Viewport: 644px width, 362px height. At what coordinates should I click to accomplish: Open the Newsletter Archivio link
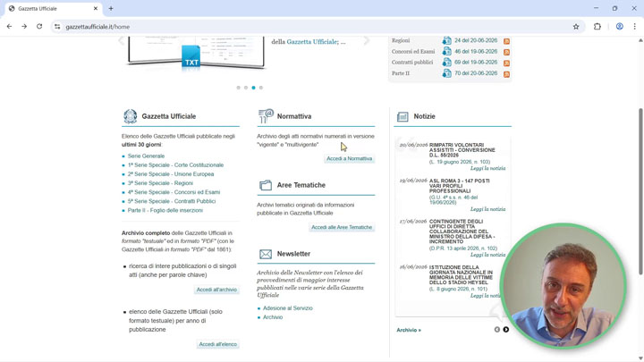pos(273,317)
